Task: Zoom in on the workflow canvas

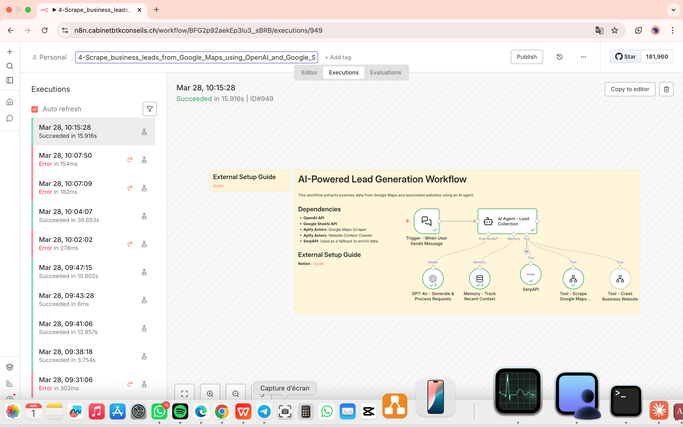Action: click(x=210, y=394)
